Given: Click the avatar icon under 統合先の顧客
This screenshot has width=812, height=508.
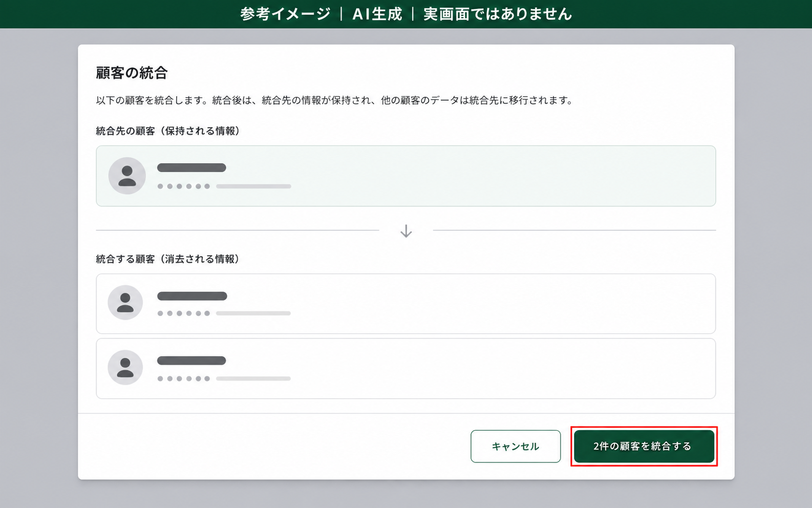Looking at the screenshot, I should 127,176.
